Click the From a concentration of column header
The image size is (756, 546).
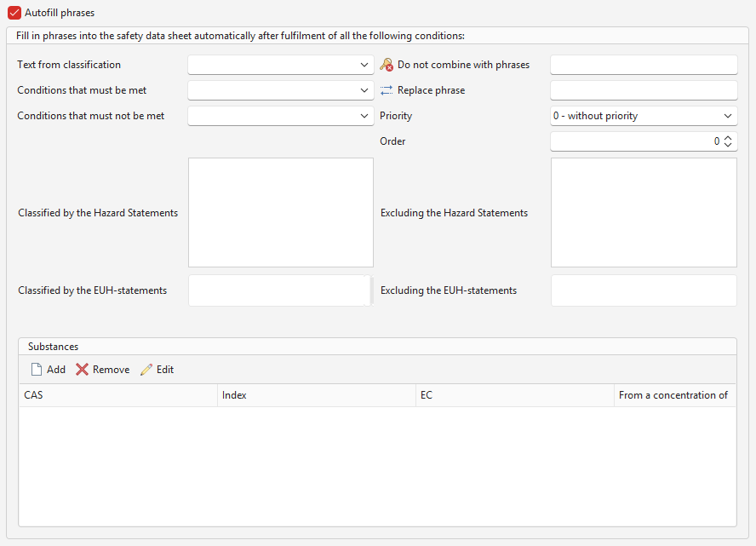coord(675,395)
